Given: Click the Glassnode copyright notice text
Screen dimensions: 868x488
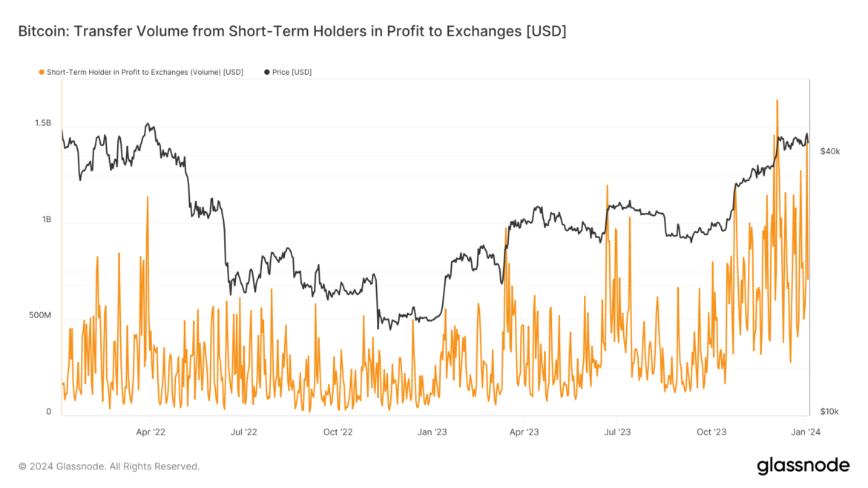Looking at the screenshot, I should tap(109, 466).
